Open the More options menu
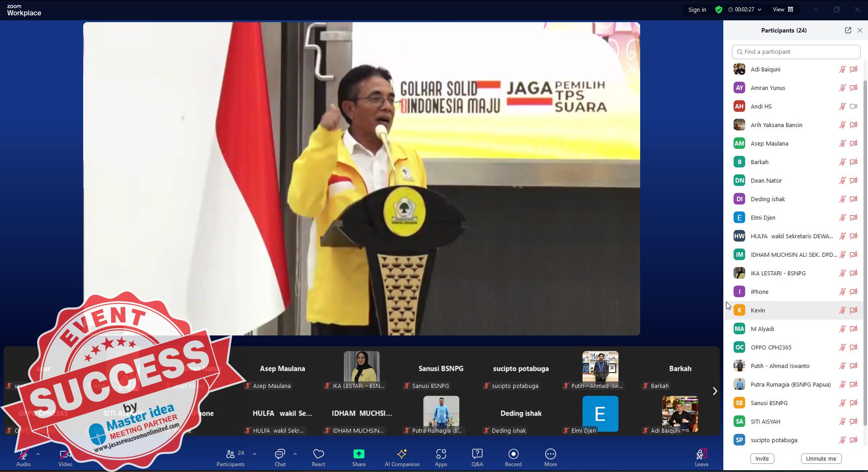 pyautogui.click(x=550, y=457)
